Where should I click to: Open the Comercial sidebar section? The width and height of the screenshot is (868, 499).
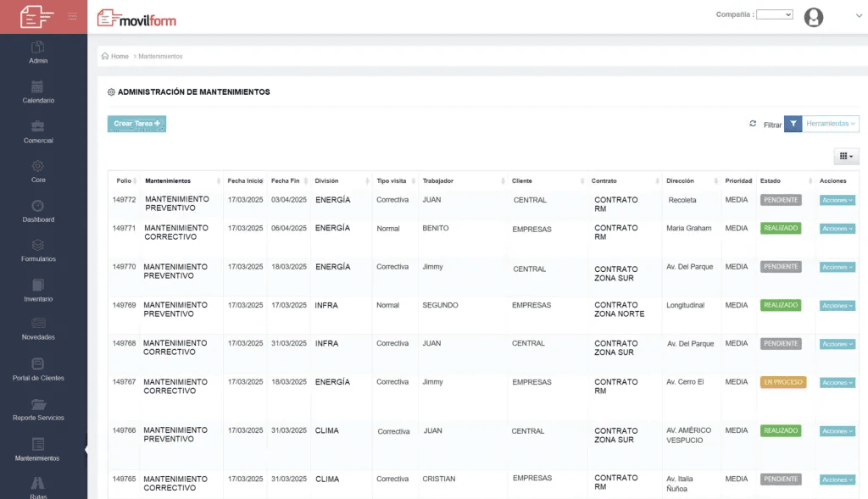(38, 133)
